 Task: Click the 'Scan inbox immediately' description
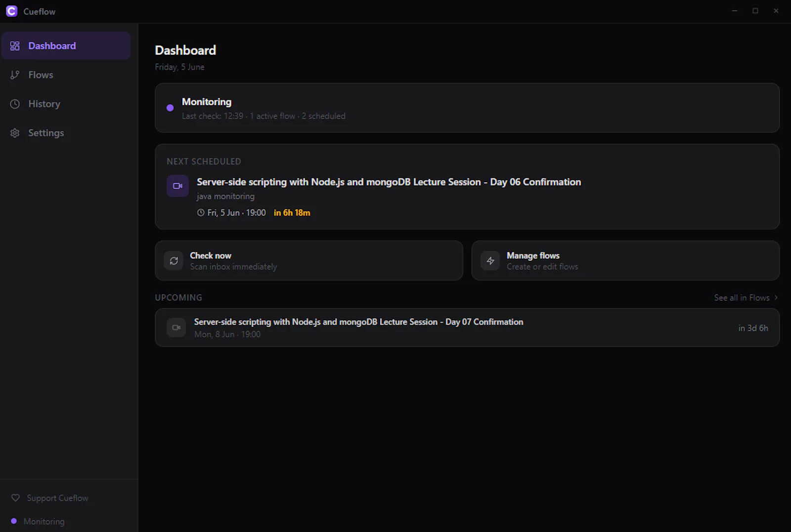coord(233,267)
